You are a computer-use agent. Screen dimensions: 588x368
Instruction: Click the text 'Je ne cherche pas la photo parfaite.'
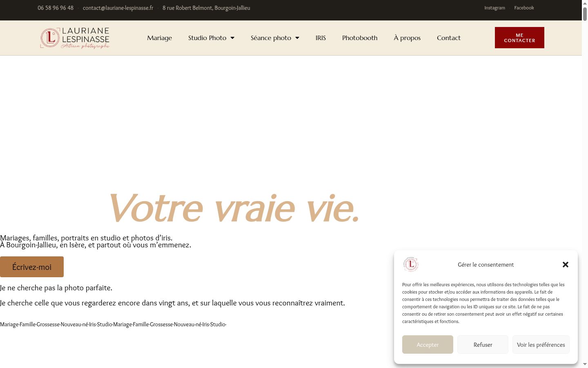[56, 288]
